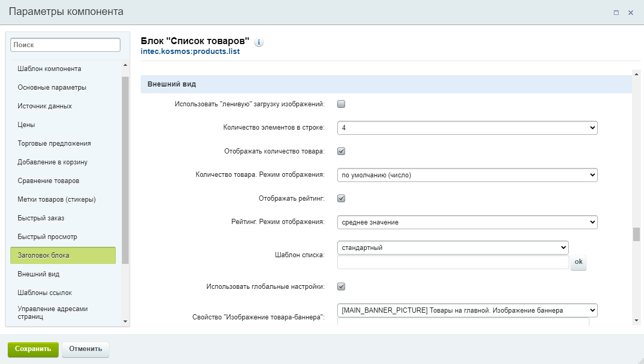The width and height of the screenshot is (644, 364).
Task: Select 'Шаблон компонента' in sidebar
Action: [x=49, y=68]
